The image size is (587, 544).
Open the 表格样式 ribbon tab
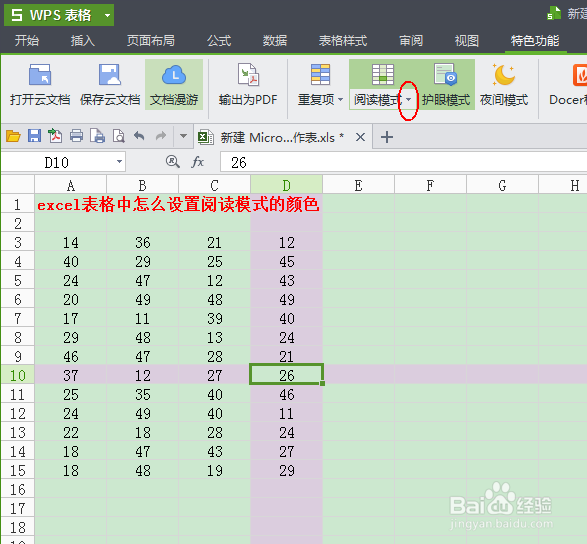(343, 40)
